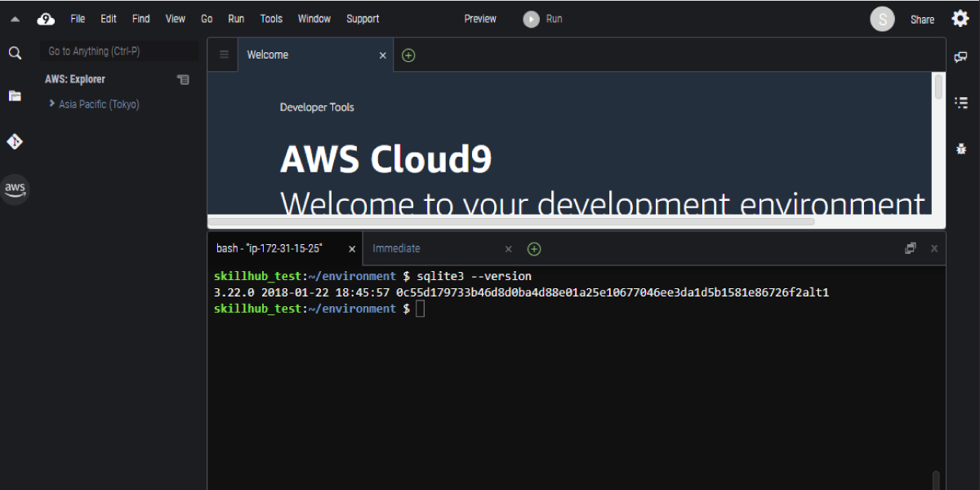Open the Window menu

pyautogui.click(x=314, y=19)
